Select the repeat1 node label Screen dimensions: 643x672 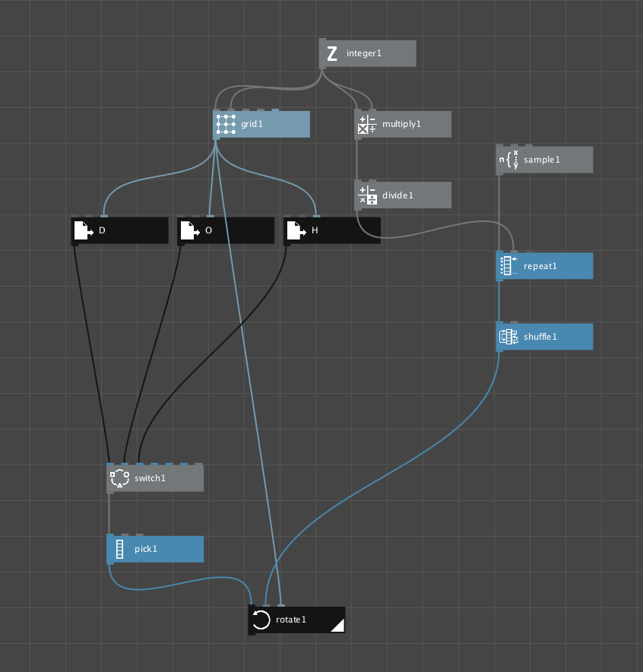[x=540, y=266]
